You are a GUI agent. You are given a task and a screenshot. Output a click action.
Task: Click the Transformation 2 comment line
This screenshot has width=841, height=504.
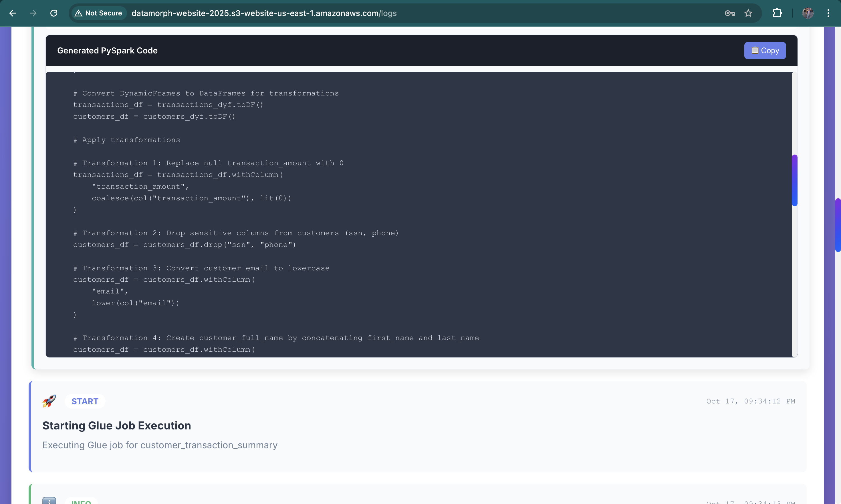(236, 233)
